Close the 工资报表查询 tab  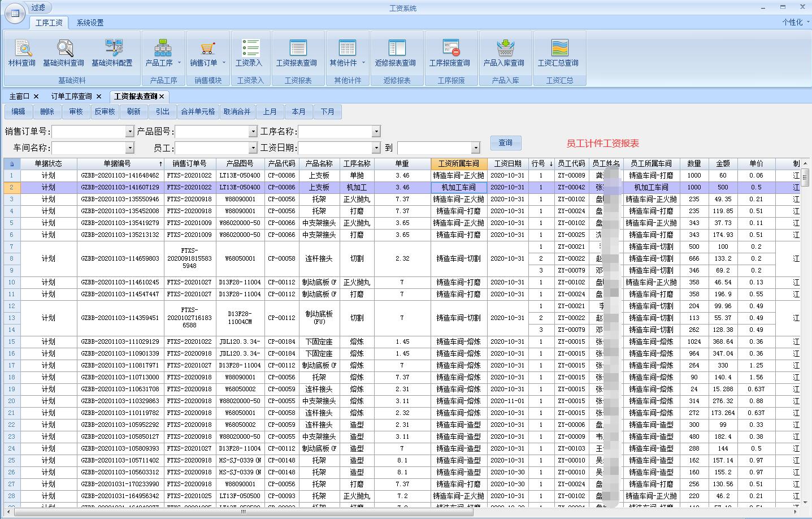click(162, 97)
